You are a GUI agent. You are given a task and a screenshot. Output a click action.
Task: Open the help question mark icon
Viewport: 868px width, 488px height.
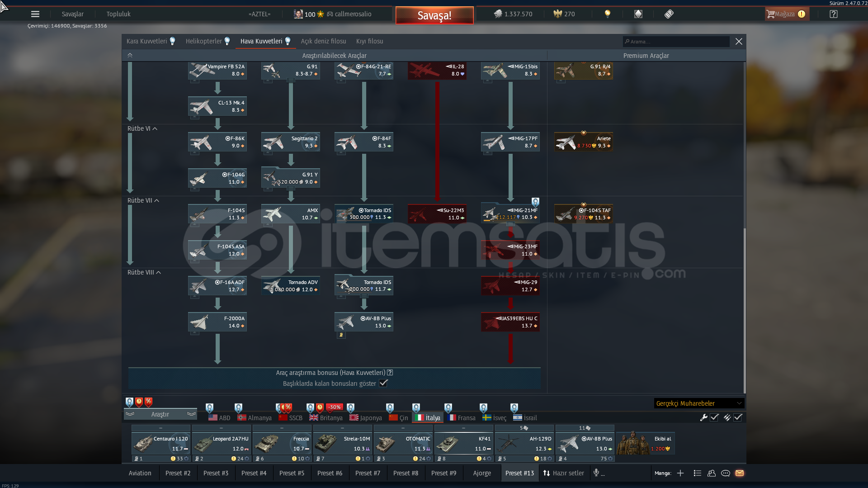[x=834, y=14]
